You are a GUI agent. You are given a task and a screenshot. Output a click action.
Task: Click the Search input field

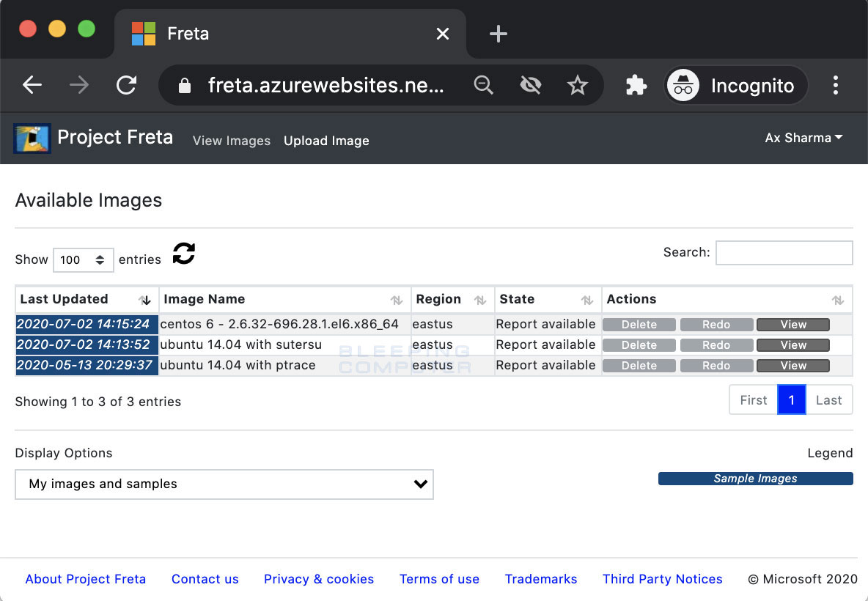784,253
